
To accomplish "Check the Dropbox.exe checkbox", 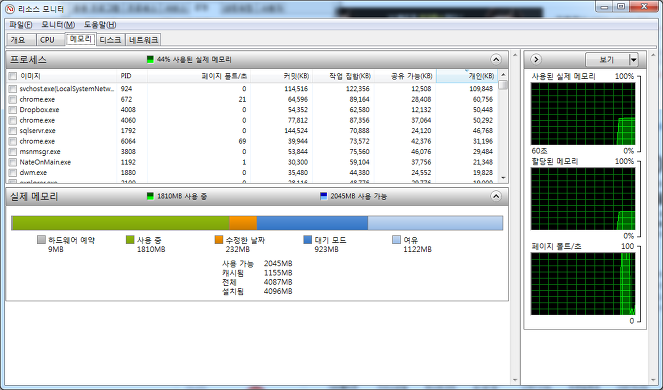I will click(x=13, y=110).
